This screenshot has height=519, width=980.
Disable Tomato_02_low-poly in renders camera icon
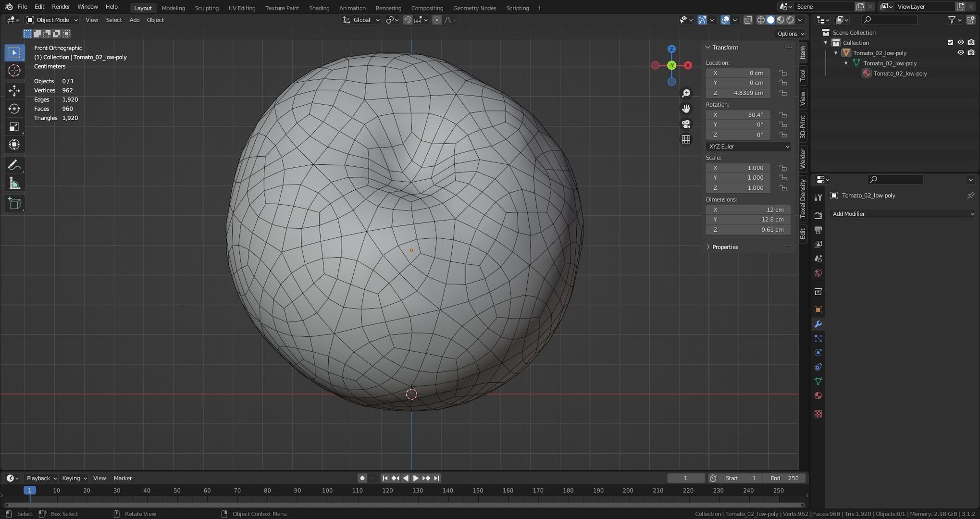pos(971,53)
